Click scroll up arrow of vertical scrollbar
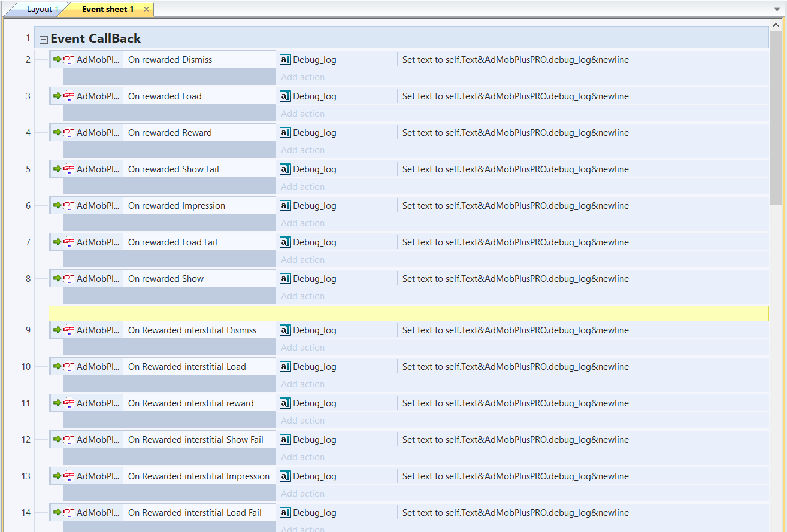Screen dimensions: 787x532 776,25
